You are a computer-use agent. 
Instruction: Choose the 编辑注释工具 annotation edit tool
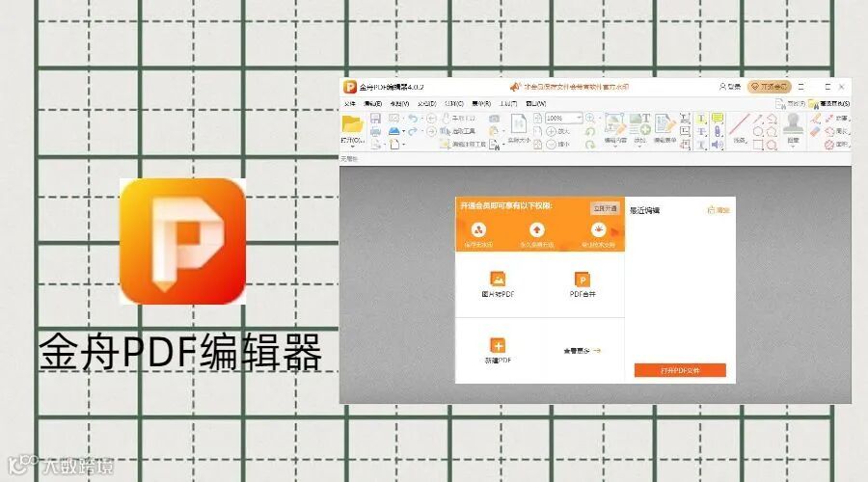pyautogui.click(x=463, y=144)
